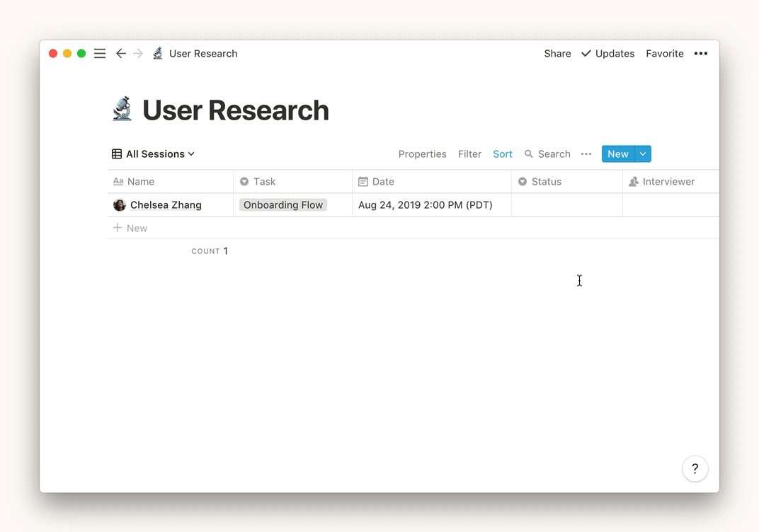Open the help question mark button
The height and width of the screenshot is (532, 759).
[x=695, y=468]
